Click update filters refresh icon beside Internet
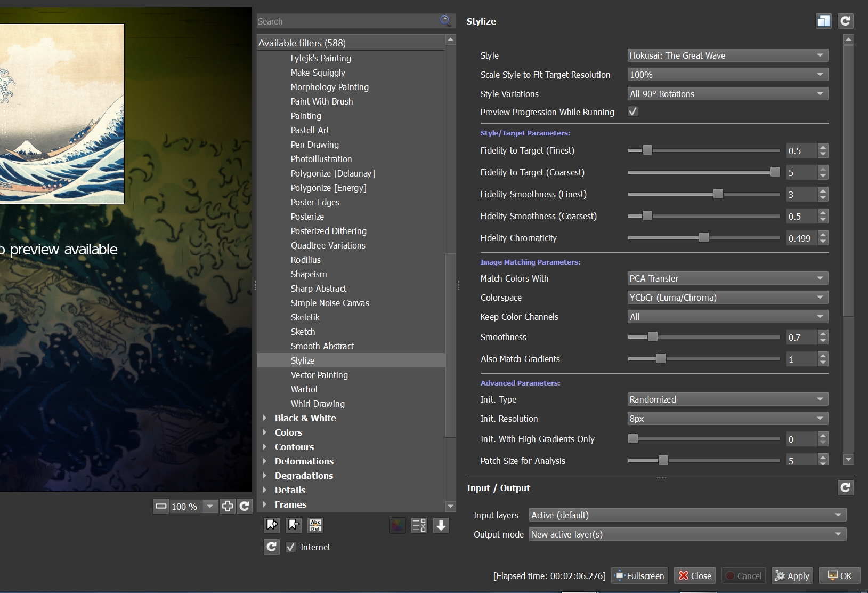 pyautogui.click(x=272, y=547)
